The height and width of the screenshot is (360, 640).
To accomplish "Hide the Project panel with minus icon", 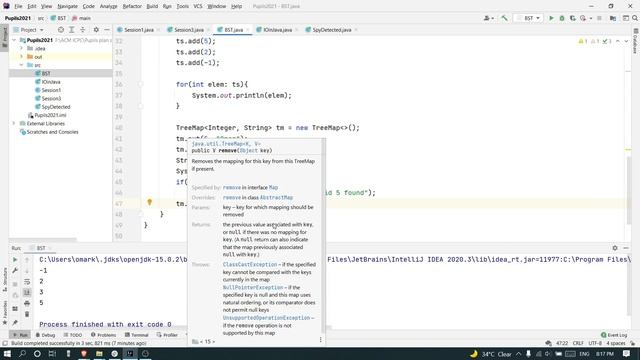I will click(x=107, y=30).
